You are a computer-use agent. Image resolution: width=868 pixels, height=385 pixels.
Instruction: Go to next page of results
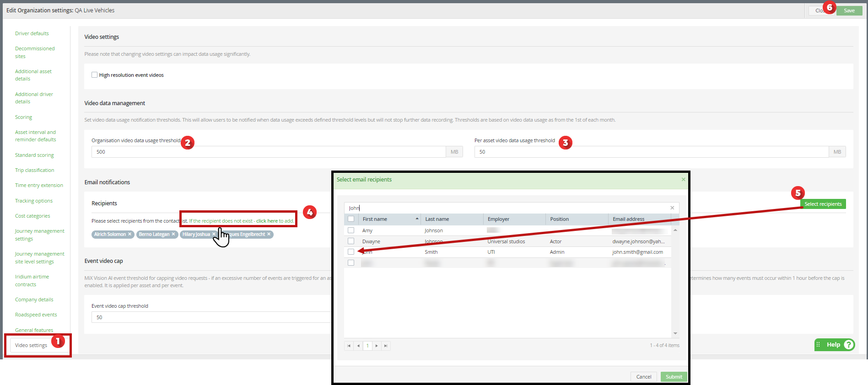click(377, 346)
